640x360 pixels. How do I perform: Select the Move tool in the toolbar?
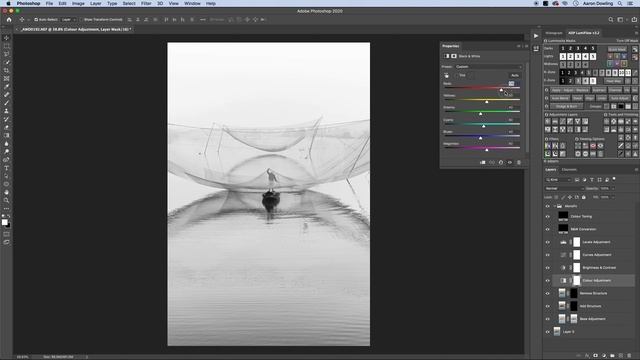[6, 38]
